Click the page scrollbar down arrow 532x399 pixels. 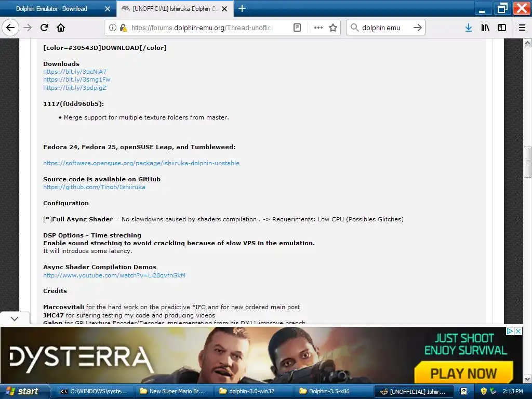[528, 379]
